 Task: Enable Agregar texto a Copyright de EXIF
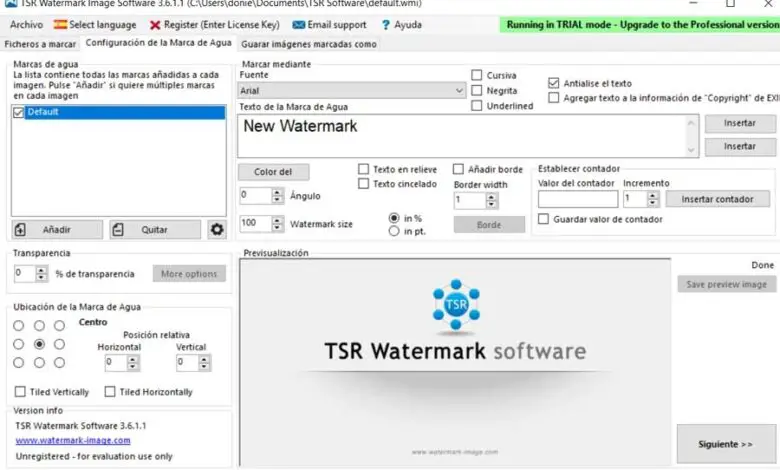tap(553, 98)
